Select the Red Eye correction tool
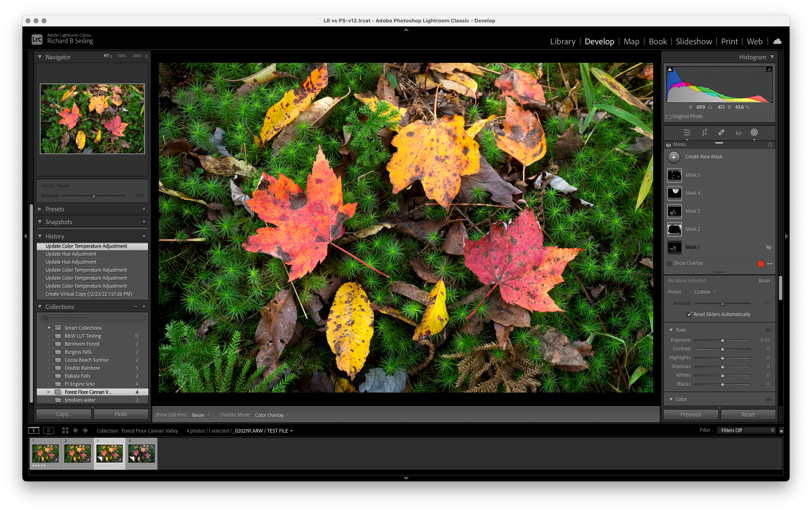 coord(738,132)
